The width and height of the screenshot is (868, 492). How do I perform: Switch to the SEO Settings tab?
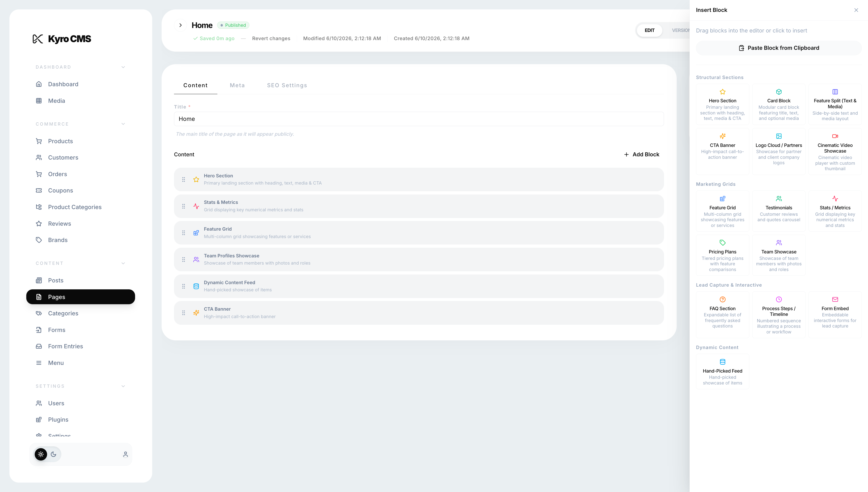pyautogui.click(x=287, y=85)
